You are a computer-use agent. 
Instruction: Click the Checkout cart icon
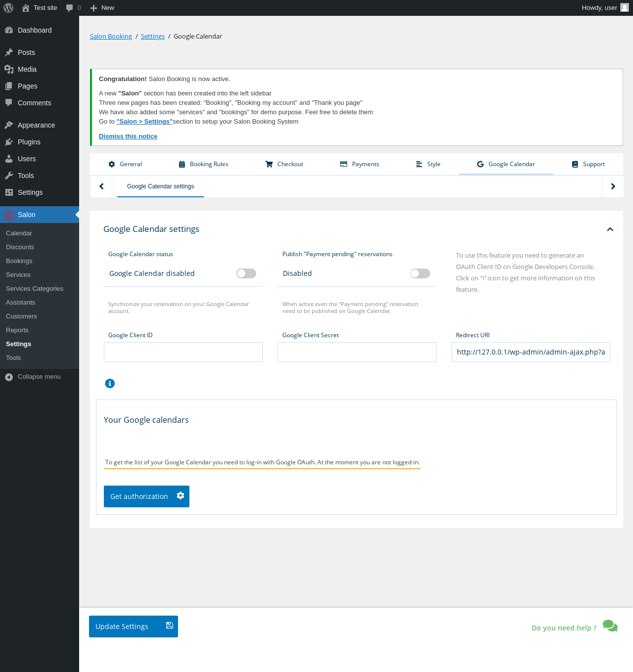pyautogui.click(x=269, y=164)
